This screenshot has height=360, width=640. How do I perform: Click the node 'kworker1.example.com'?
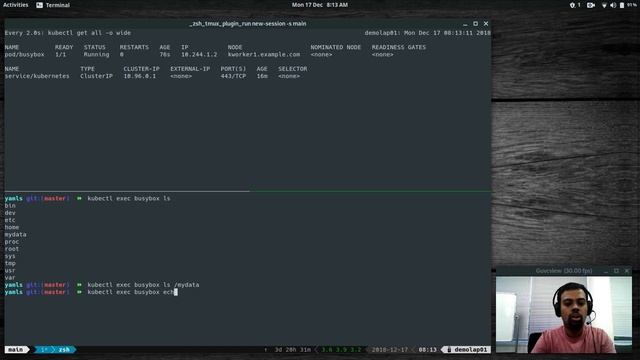tap(264, 54)
